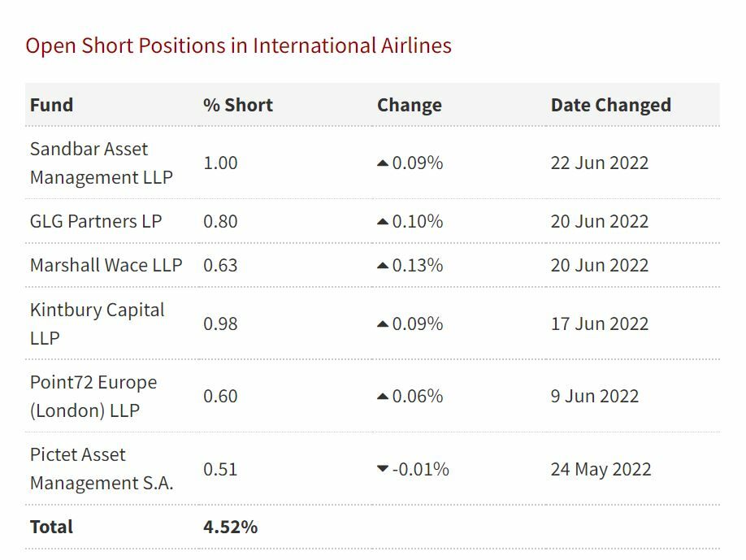Click the 22 Jun 2022 date cell

point(600,163)
